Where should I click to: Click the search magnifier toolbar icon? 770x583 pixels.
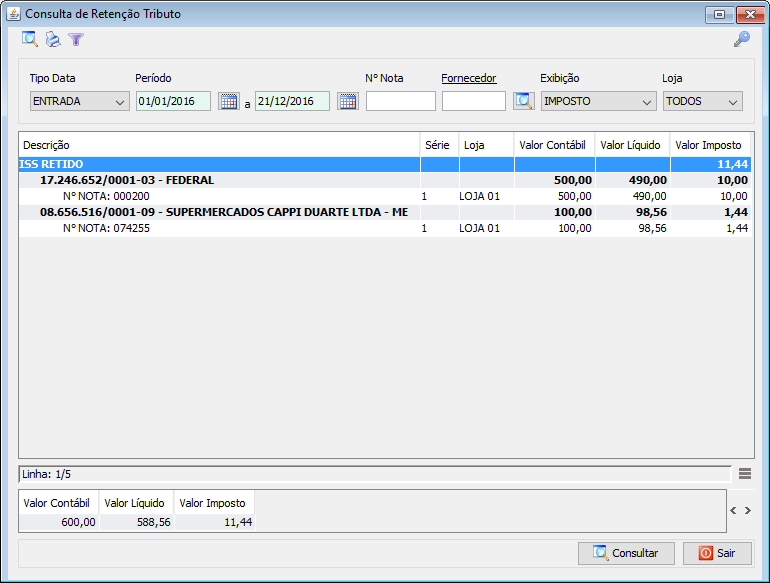point(30,40)
